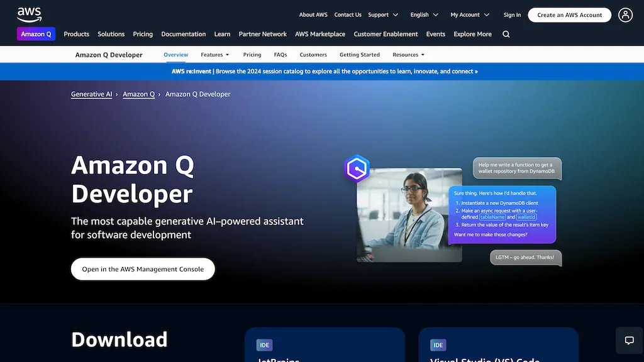Click the AWS logo in the header
Image resolution: width=644 pixels, height=362 pixels.
coord(29,14)
